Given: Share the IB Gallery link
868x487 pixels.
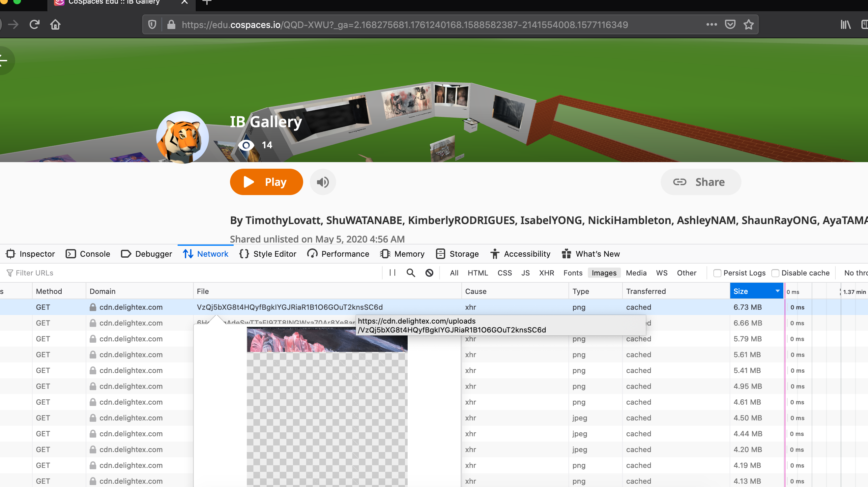Looking at the screenshot, I should tap(701, 182).
